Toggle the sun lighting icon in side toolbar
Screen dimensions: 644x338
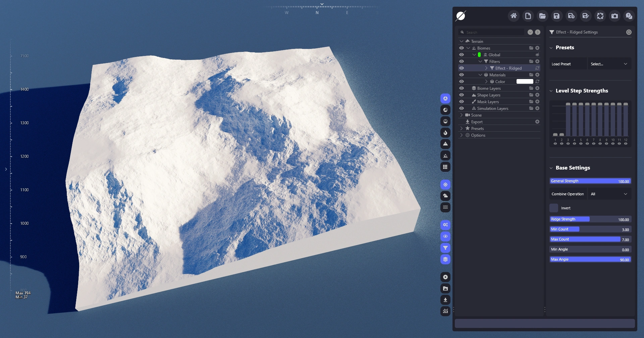(445, 185)
